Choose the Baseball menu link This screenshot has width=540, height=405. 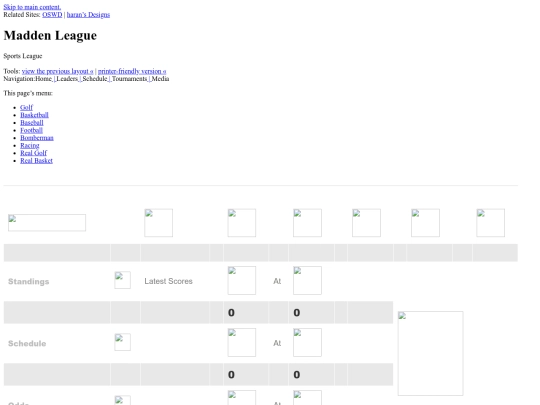[x=32, y=123]
